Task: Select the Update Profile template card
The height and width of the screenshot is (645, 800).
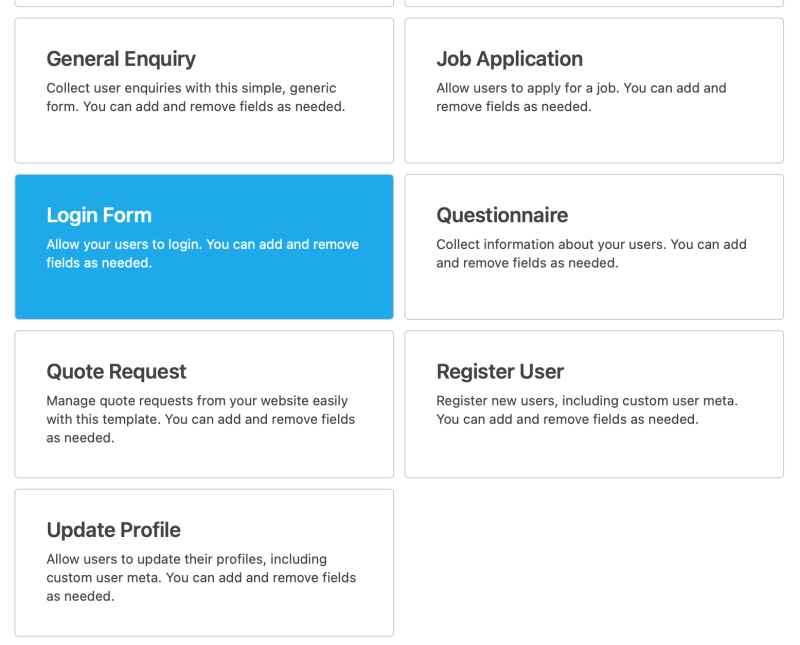Action: tap(204, 562)
